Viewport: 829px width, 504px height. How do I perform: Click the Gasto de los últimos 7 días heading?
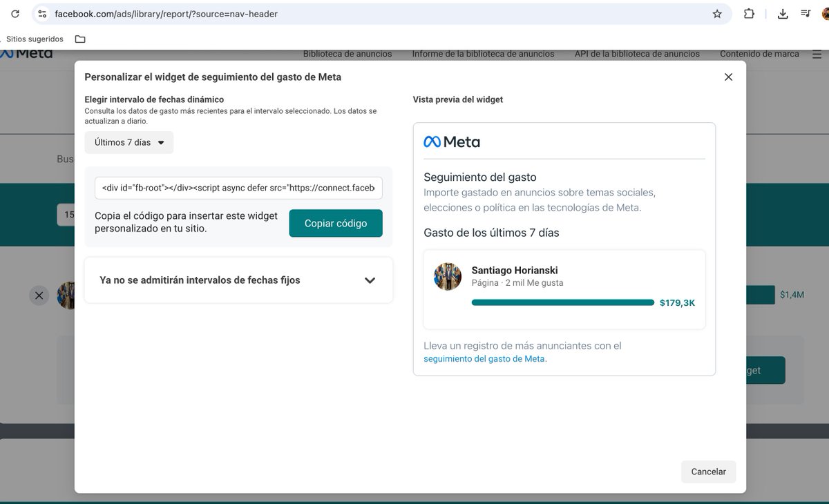pos(491,233)
